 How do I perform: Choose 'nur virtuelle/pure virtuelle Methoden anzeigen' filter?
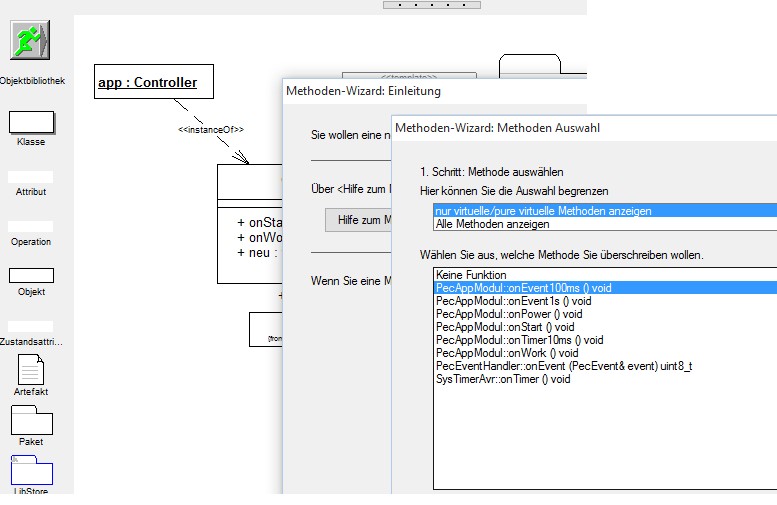coord(543,211)
